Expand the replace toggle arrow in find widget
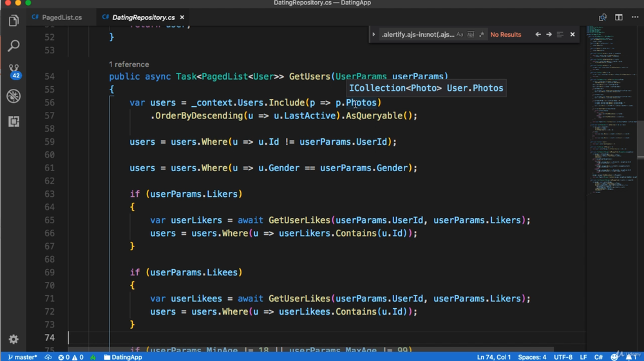The height and width of the screenshot is (361, 644). (374, 35)
